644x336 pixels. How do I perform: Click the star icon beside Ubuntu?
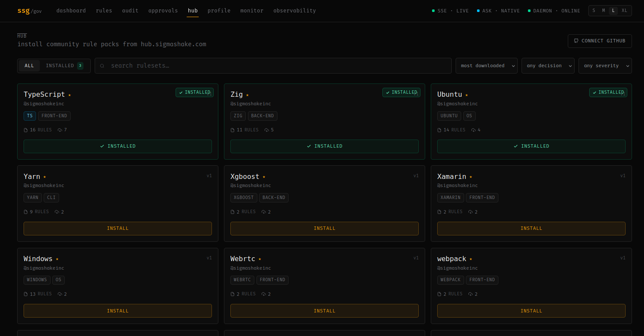tap(466, 95)
